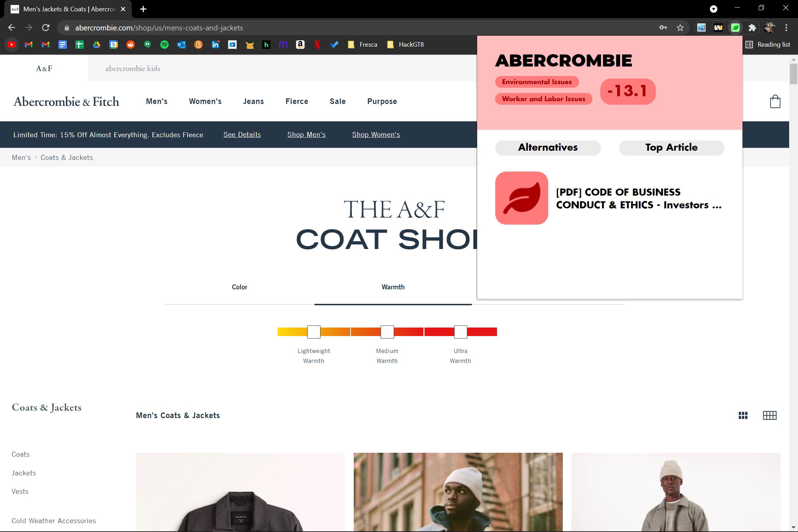The width and height of the screenshot is (798, 532).
Task: Switch to the four-column grid view icon
Action: click(769, 415)
